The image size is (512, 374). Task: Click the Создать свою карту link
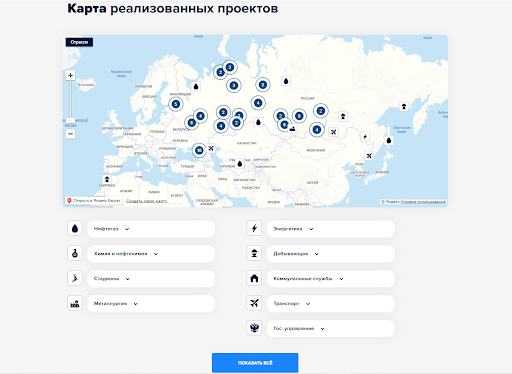(146, 201)
